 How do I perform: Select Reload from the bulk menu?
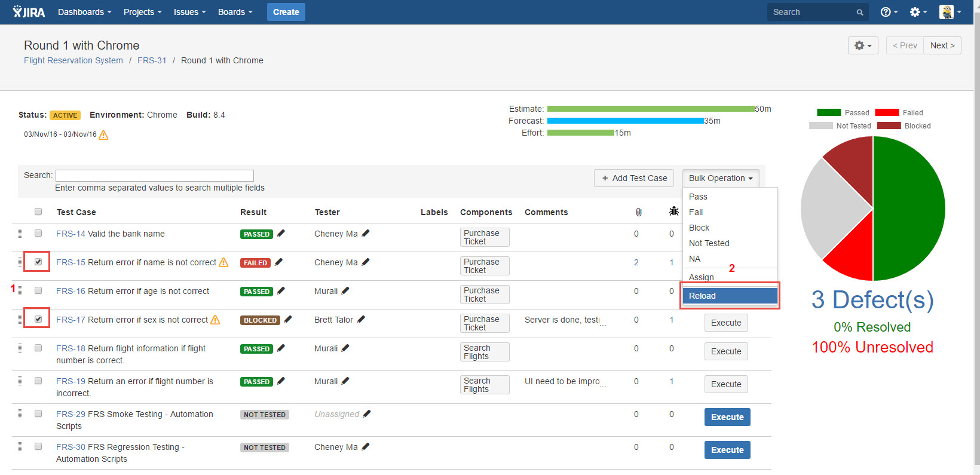point(730,296)
